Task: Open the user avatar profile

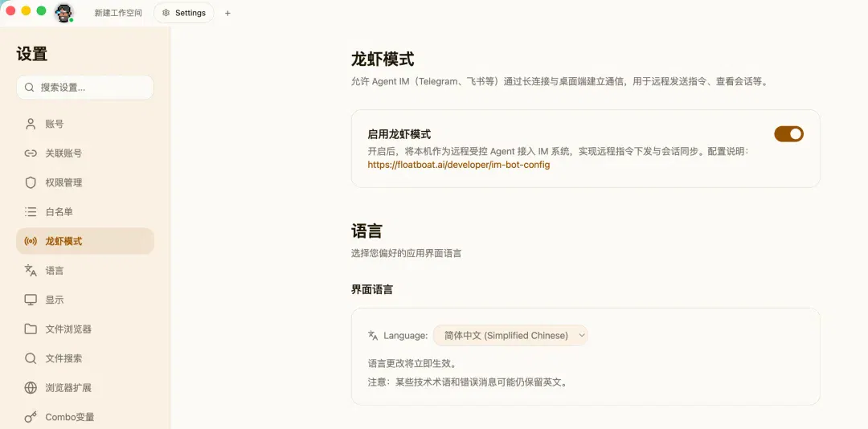Action: (x=63, y=13)
